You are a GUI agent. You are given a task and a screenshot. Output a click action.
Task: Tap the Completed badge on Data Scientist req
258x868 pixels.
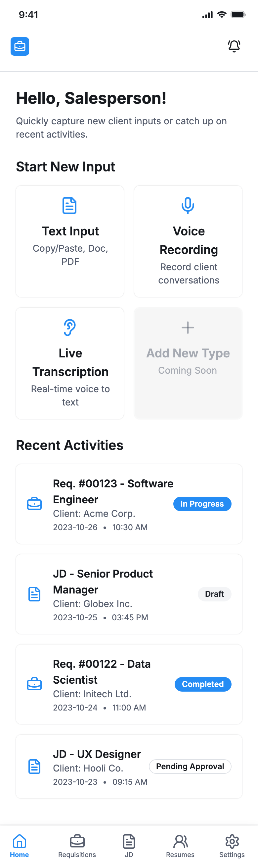pos(203,684)
